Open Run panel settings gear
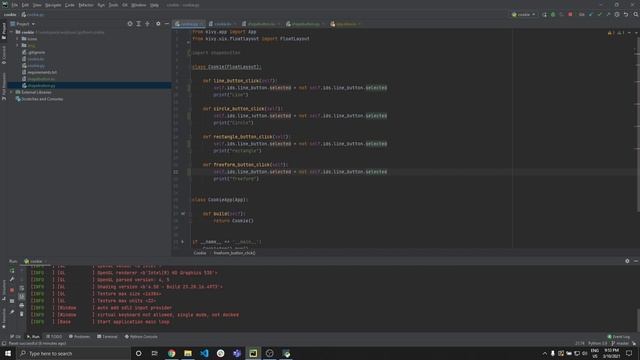 [x=627, y=261]
